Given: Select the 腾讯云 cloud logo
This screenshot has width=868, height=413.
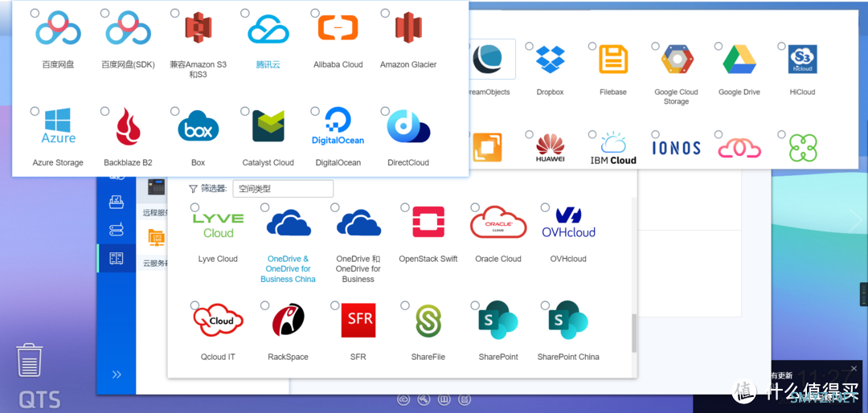Looking at the screenshot, I should (268, 29).
